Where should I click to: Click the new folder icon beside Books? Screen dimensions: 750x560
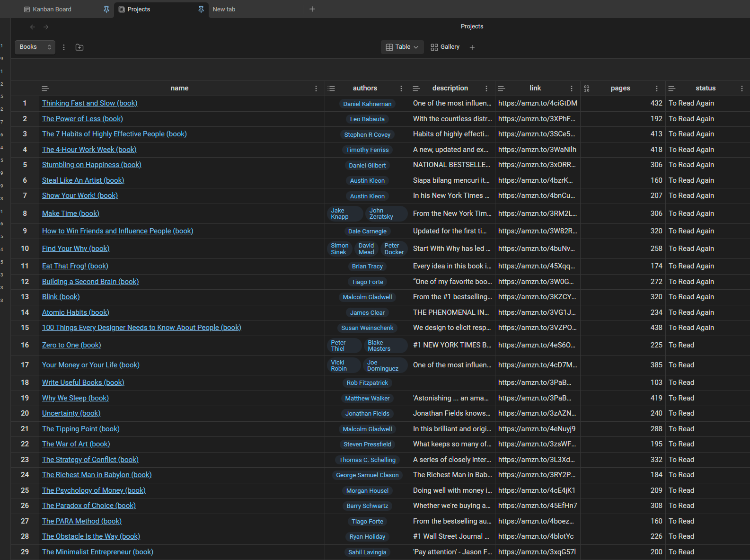click(x=79, y=47)
